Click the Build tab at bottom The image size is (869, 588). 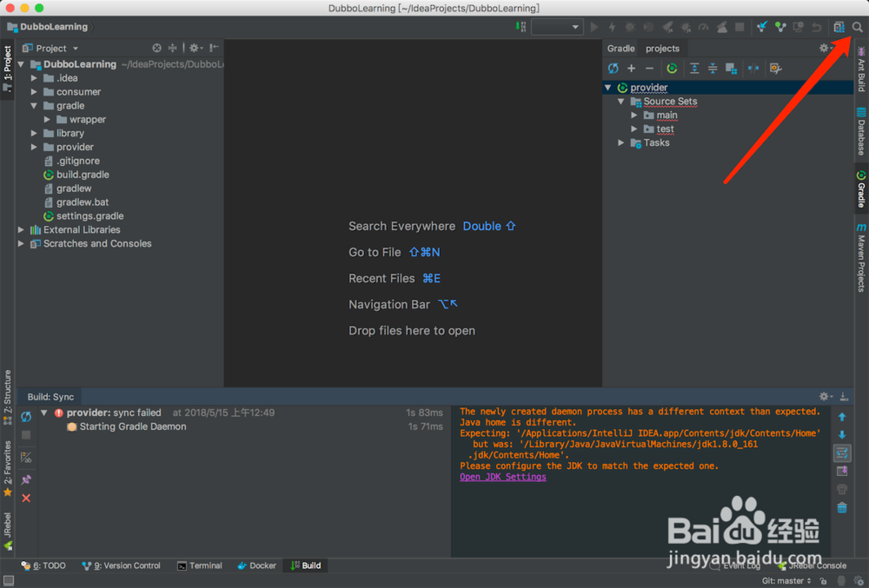click(x=305, y=565)
